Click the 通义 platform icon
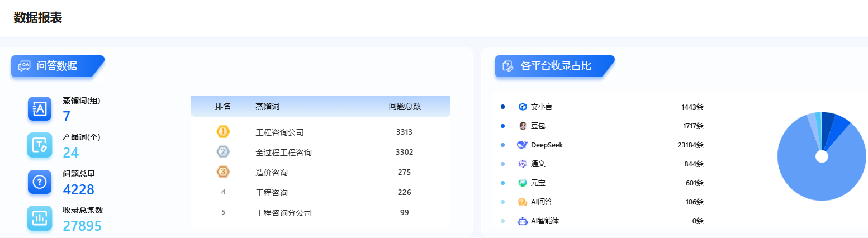The height and width of the screenshot is (238, 868). click(x=523, y=164)
